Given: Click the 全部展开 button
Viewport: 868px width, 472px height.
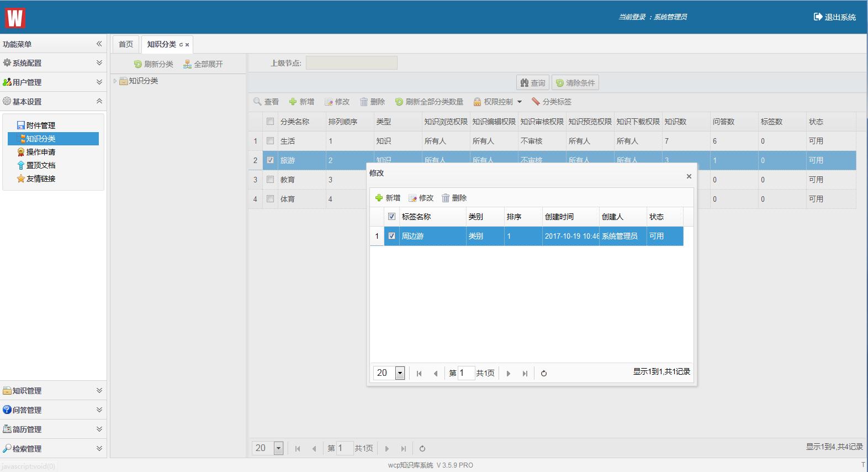Looking at the screenshot, I should [x=203, y=64].
